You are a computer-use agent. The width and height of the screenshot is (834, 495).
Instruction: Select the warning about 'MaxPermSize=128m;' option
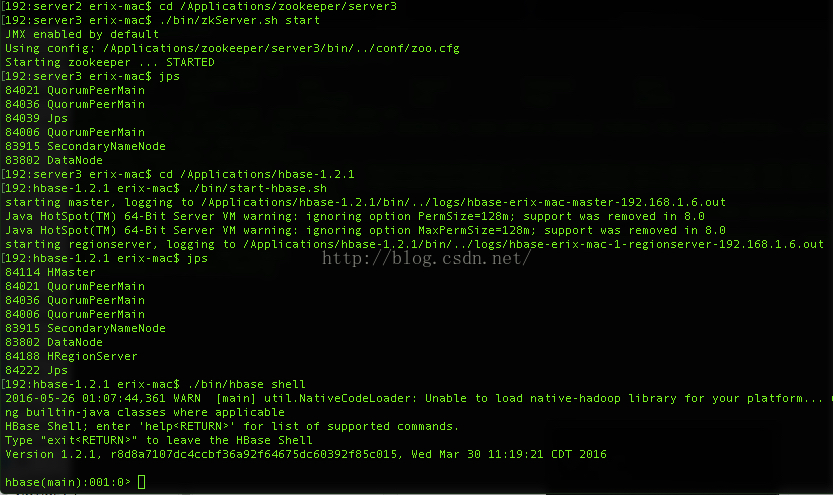point(365,230)
